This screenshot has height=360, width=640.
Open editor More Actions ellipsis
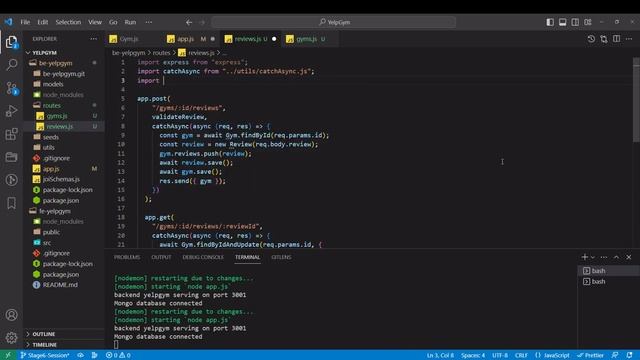(x=629, y=39)
